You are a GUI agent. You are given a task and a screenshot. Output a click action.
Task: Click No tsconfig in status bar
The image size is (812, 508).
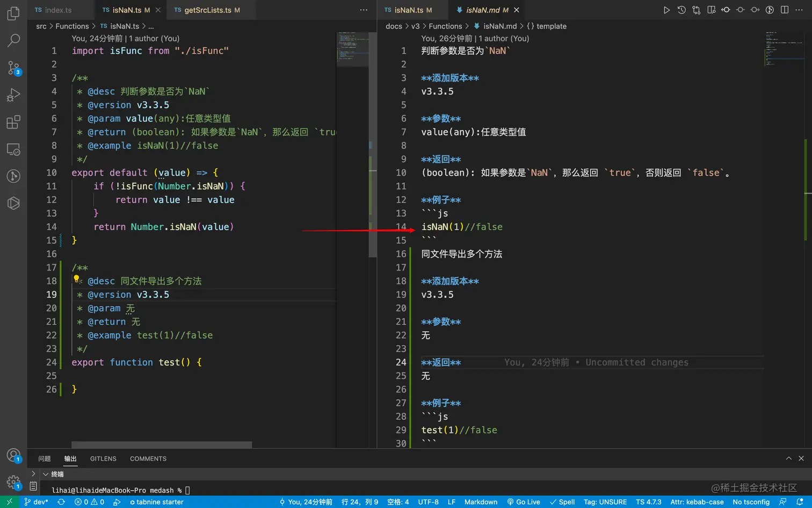(751, 502)
